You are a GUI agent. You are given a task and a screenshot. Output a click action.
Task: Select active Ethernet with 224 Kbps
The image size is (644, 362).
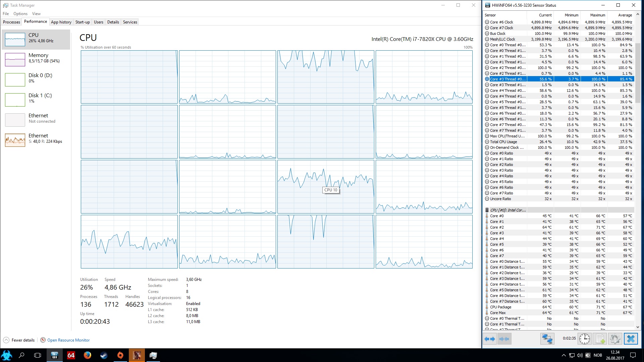36,140
